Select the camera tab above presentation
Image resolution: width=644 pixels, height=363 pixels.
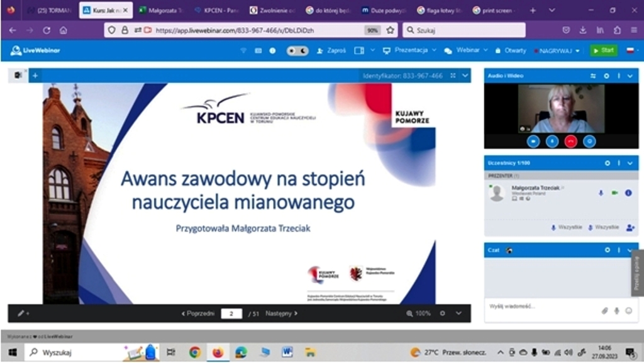pos(18,75)
